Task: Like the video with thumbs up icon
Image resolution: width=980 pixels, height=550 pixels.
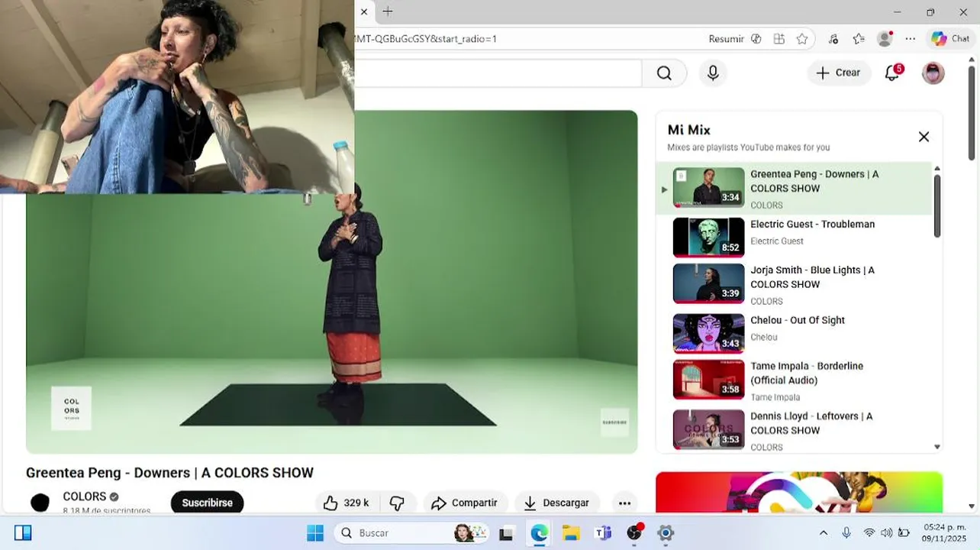Action: click(346, 503)
